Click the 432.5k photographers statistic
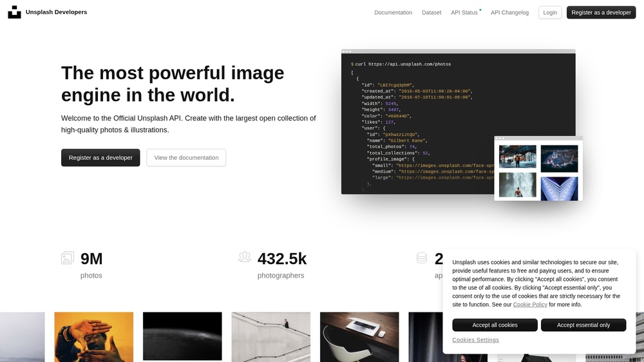The width and height of the screenshot is (644, 362). 282,265
